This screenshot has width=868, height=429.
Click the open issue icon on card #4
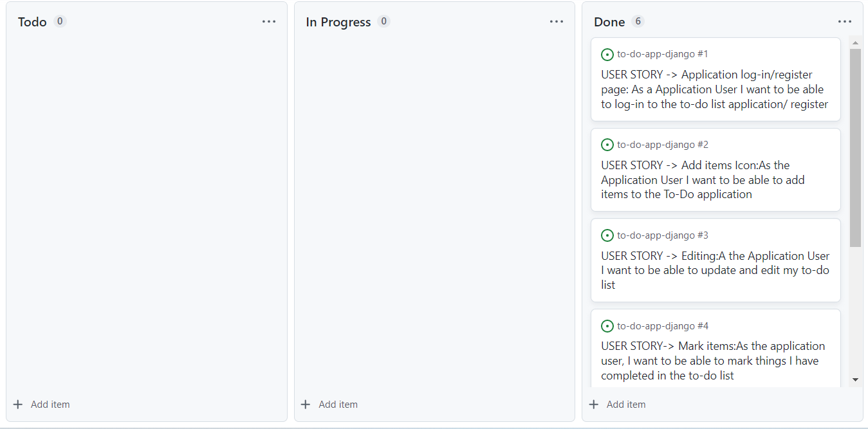[x=607, y=327]
